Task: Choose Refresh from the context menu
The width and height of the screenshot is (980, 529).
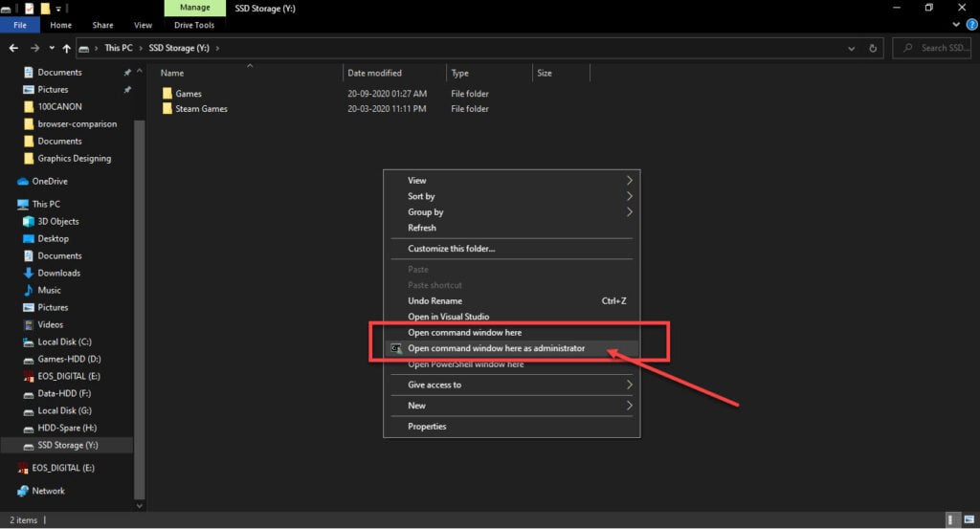Action: 511,228
